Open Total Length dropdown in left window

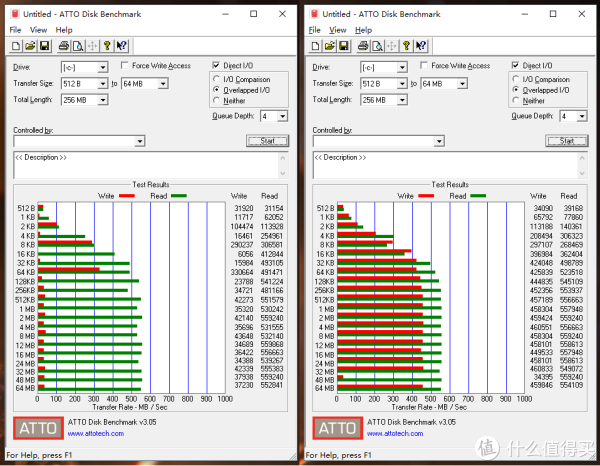(103, 100)
